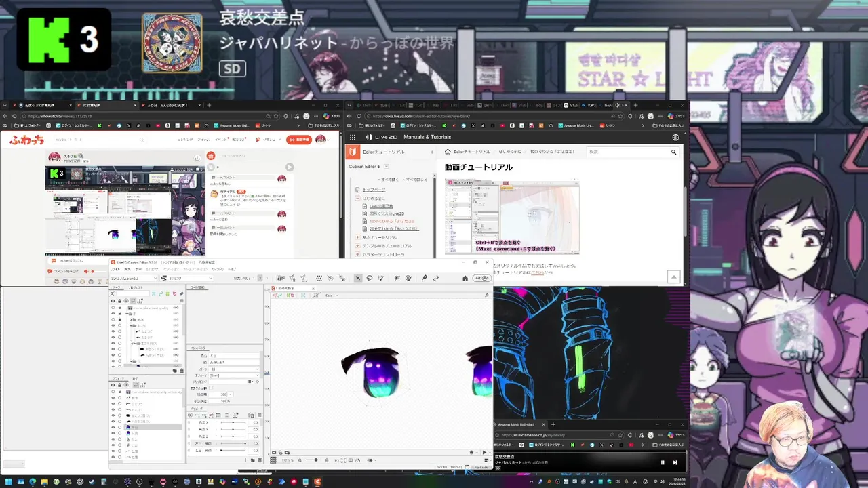Viewport: 868px width, 488px height.
Task: Adjust the canvas zoom slider at bottom
Action: (x=313, y=460)
